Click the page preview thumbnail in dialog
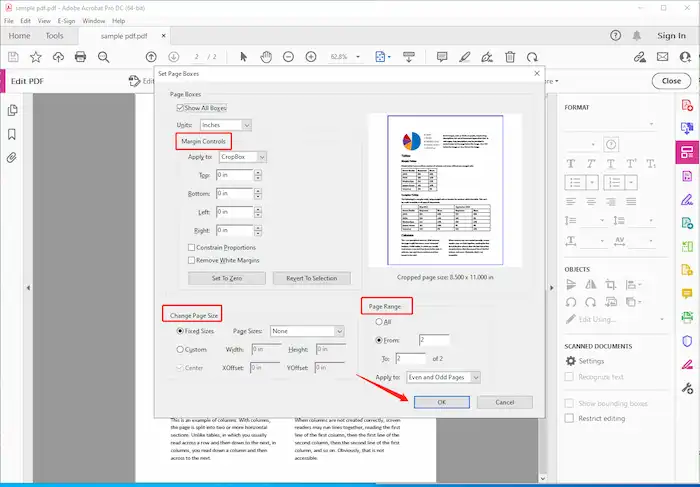Screen dimensions: 700x487 tap(445, 190)
